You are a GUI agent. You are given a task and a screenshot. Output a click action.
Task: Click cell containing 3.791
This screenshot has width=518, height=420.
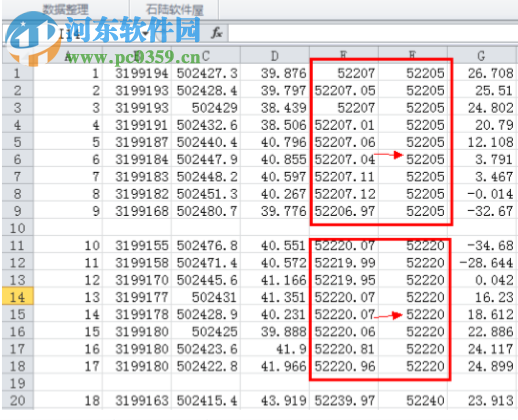click(x=481, y=159)
